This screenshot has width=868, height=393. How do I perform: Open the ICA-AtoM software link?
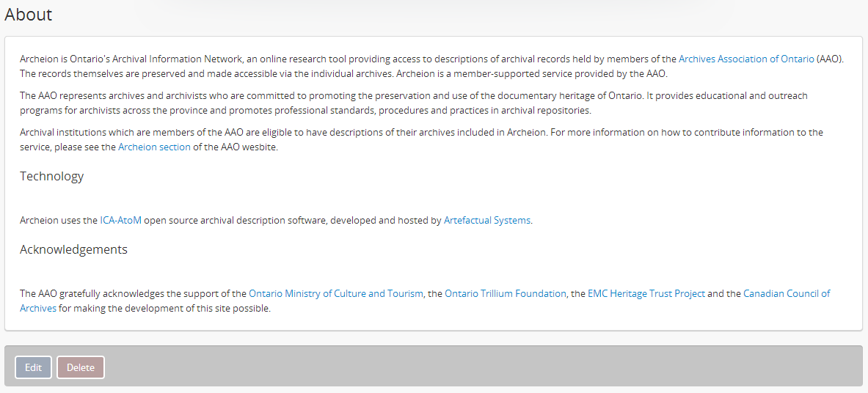tap(120, 221)
